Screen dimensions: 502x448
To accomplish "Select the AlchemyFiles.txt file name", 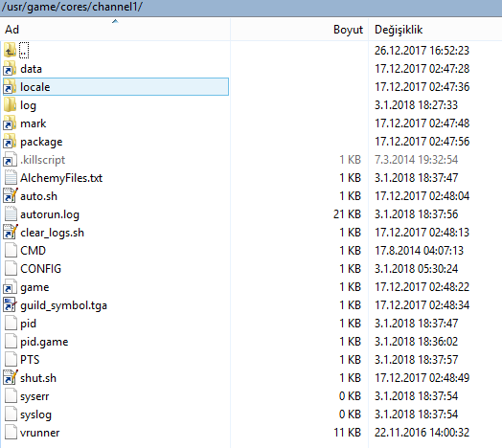I will point(61,178).
